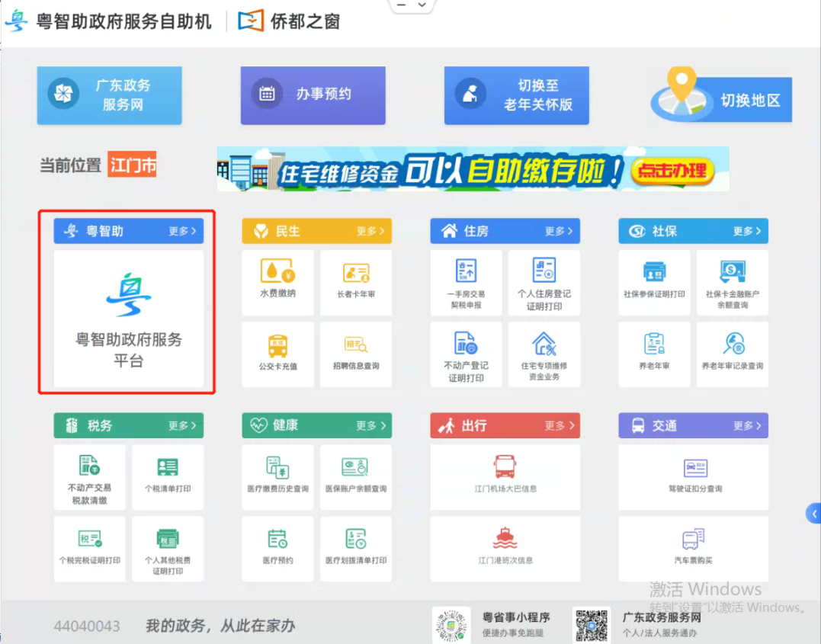Open 招聘信息查询 job listing search
The height and width of the screenshot is (644, 821).
(355, 354)
